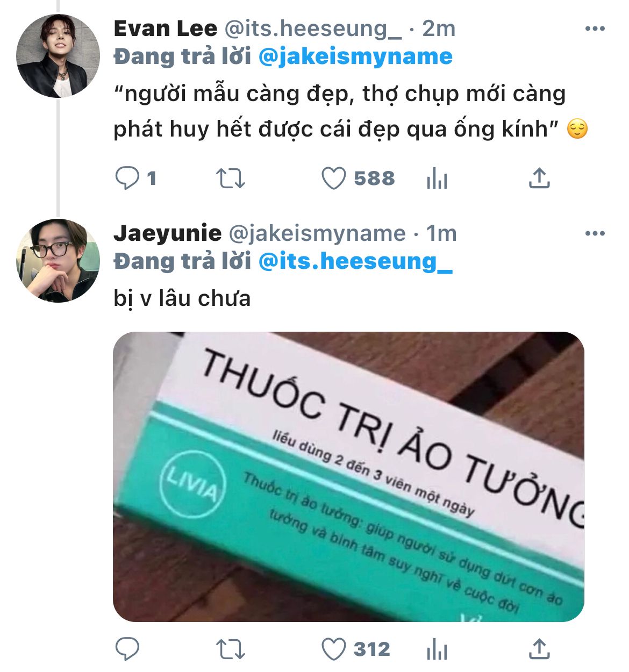Screen dimensions: 629x672
Task: Open Jaeyunie's profile picture
Action: [58, 261]
